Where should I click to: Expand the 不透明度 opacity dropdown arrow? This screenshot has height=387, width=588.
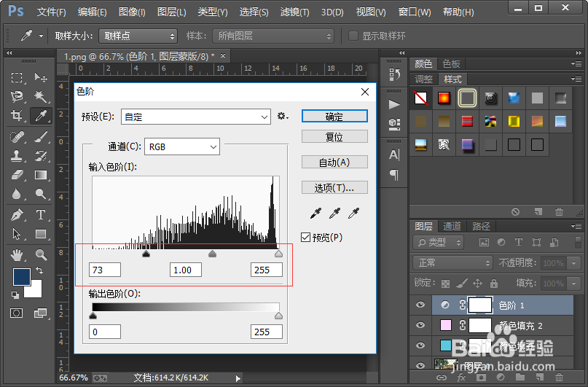click(x=573, y=263)
